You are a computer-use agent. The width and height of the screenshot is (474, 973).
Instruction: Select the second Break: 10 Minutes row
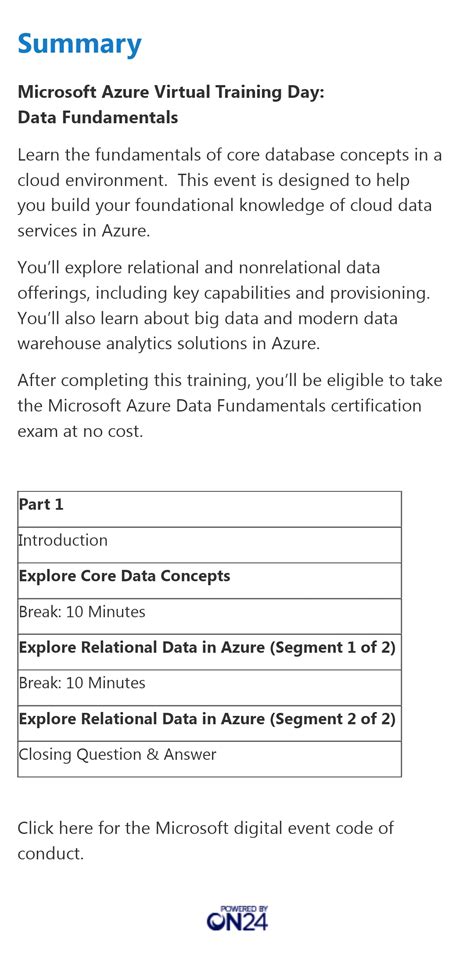tap(209, 688)
